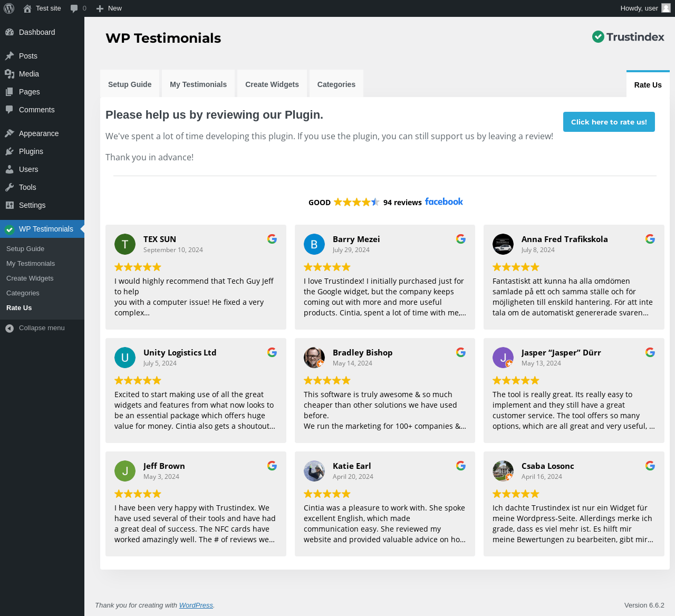Click Google icon on Katie Earl review
Viewport: 675px width, 616px height.
pos(461,466)
